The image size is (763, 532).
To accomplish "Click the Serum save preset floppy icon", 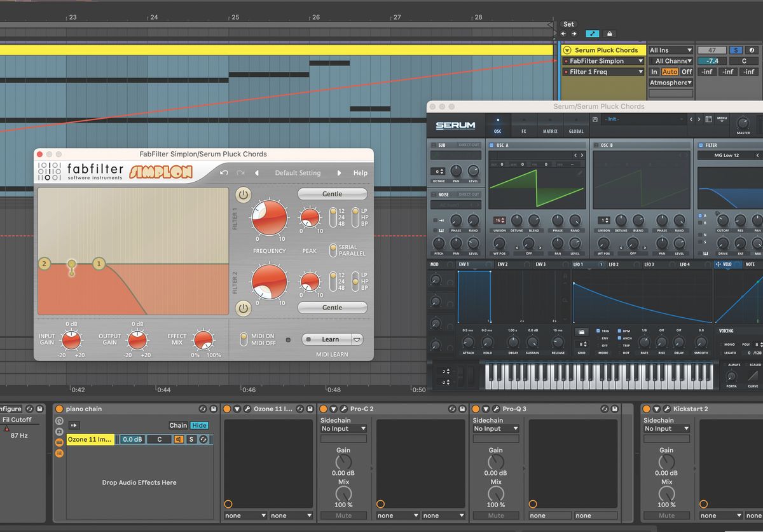I will click(x=595, y=119).
